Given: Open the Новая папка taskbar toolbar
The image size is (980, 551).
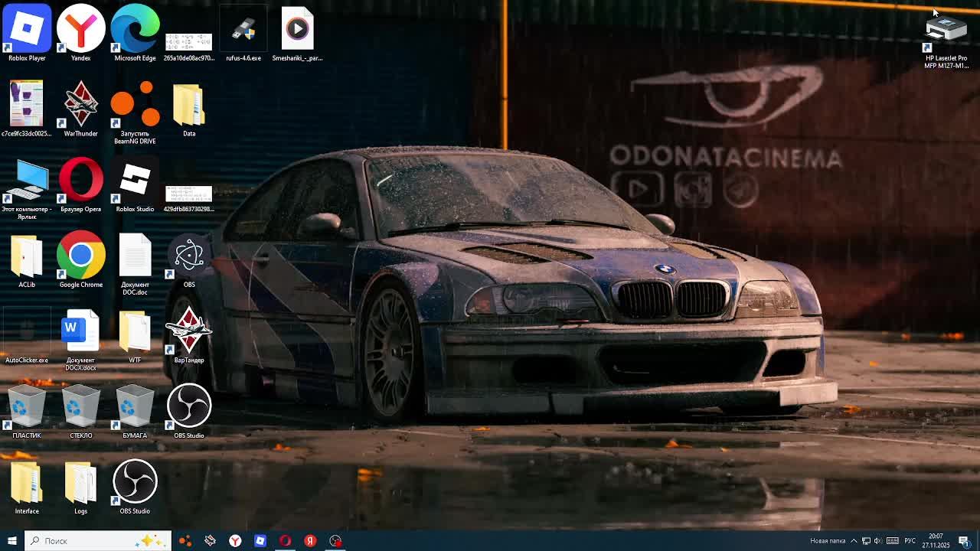Looking at the screenshot, I should pyautogui.click(x=828, y=541).
